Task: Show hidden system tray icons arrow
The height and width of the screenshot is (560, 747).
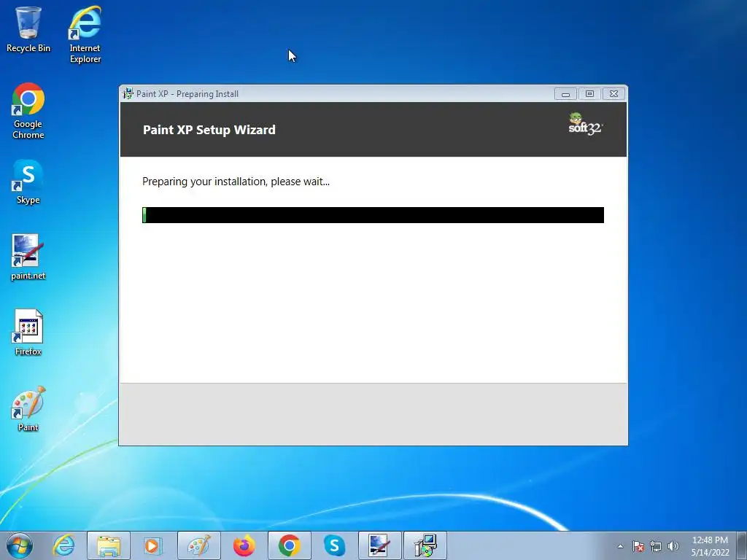Action: coord(620,546)
